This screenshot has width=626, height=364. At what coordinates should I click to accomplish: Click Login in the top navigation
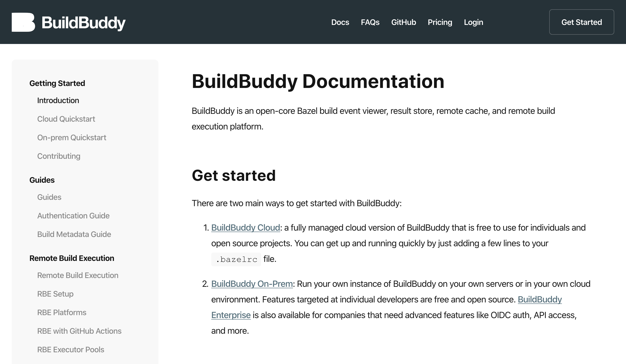coord(473,22)
